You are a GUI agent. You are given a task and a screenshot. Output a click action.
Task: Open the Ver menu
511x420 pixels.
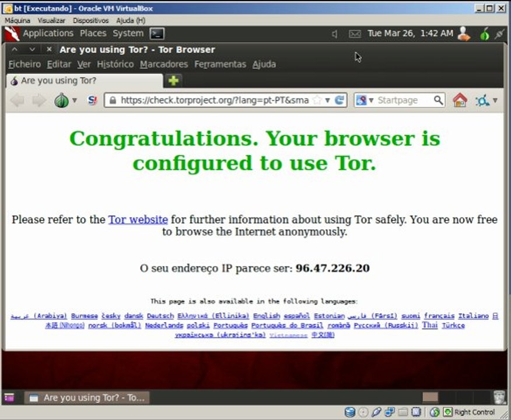pos(84,64)
